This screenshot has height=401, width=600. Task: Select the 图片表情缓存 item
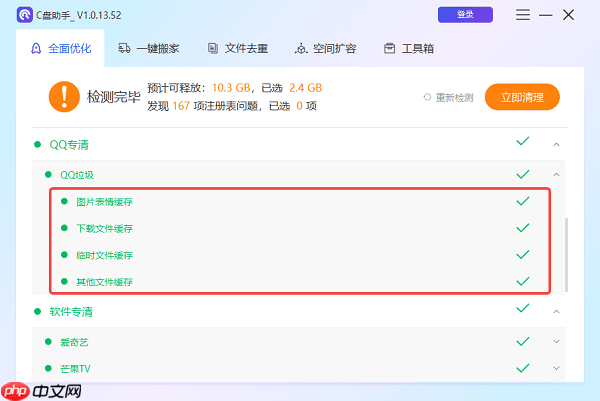(x=104, y=202)
